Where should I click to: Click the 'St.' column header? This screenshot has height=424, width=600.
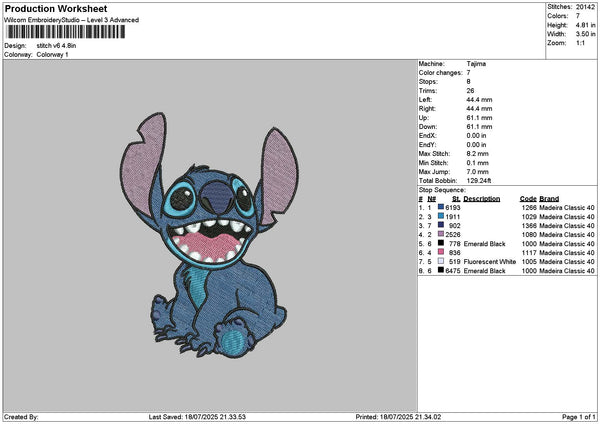tap(456, 199)
